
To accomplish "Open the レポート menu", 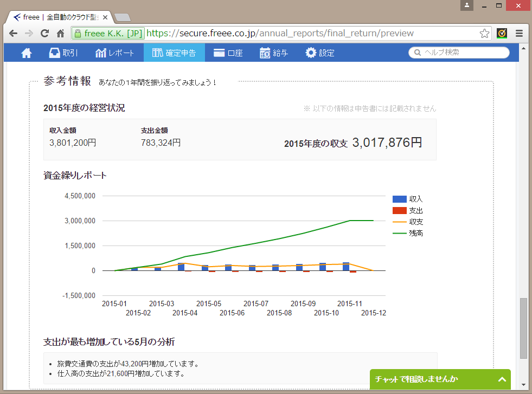I will (x=114, y=53).
